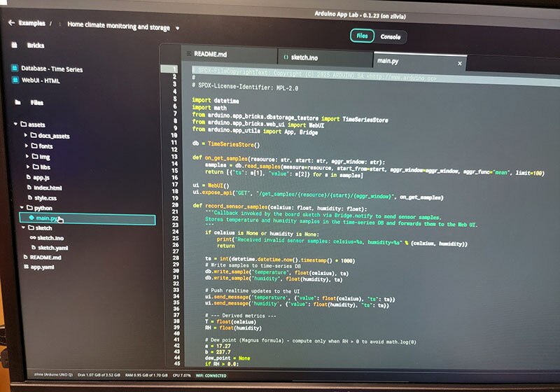Image resolution: width=560 pixels, height=392 pixels.
Task: Open index.html in the file tree
Action: tap(48, 188)
